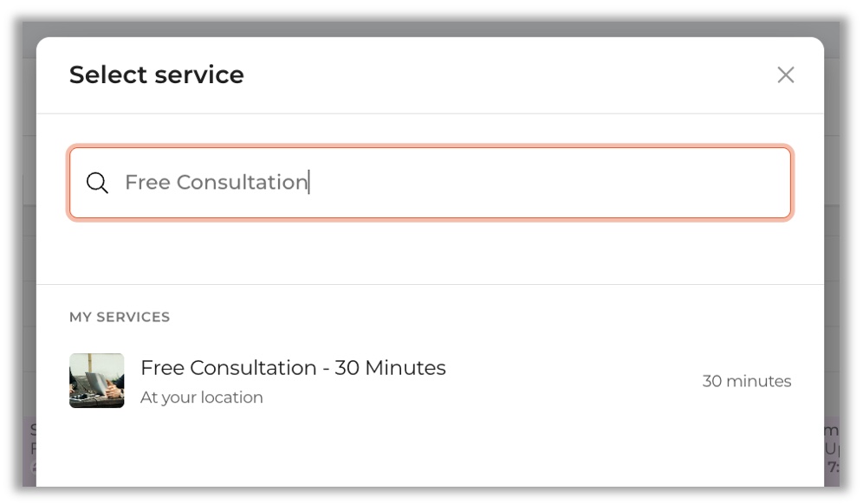Click empty right side of search box

click(650, 183)
